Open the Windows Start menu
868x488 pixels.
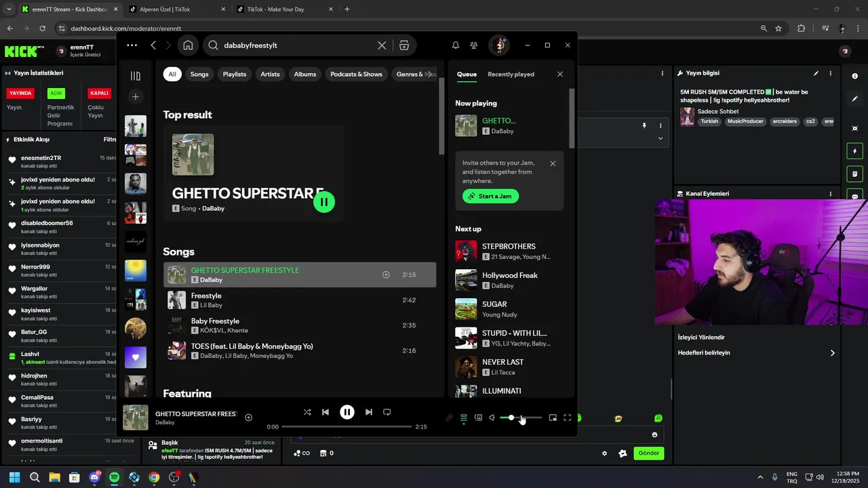pyautogui.click(x=14, y=477)
